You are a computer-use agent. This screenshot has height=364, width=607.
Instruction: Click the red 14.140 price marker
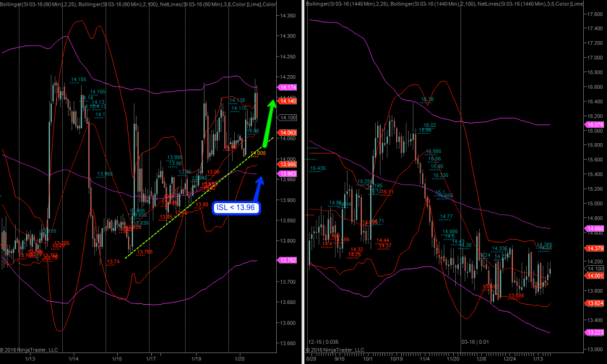(x=287, y=101)
